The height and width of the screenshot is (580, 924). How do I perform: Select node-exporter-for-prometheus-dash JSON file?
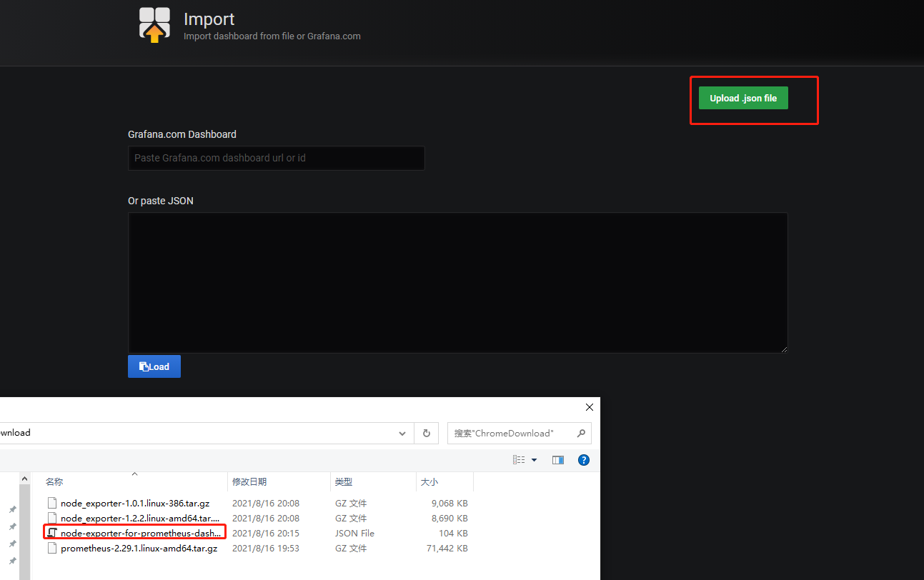tap(141, 534)
